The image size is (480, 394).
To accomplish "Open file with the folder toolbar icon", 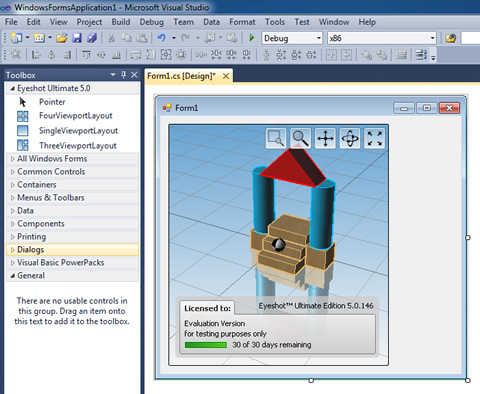I will 61,38.
